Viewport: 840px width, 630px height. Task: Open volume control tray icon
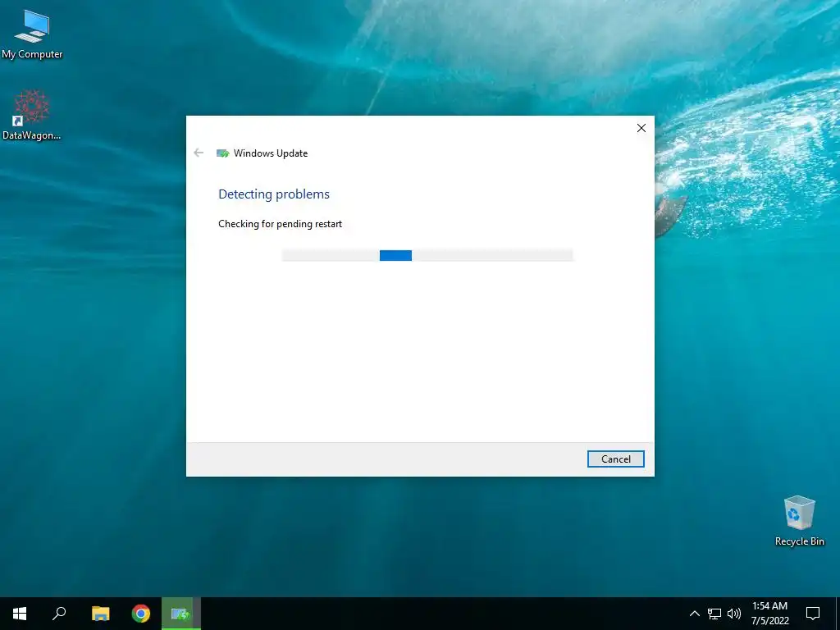coord(734,614)
